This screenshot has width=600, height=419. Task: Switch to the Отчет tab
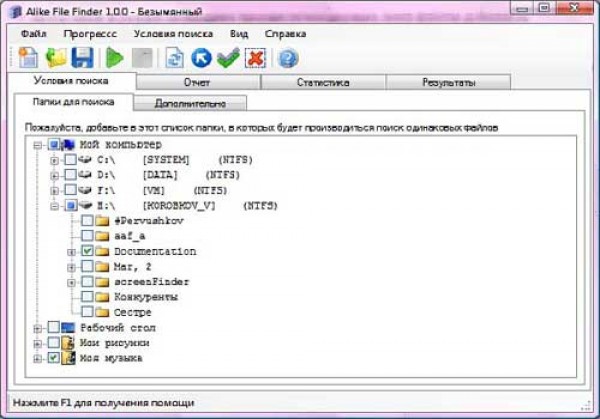[x=198, y=82]
